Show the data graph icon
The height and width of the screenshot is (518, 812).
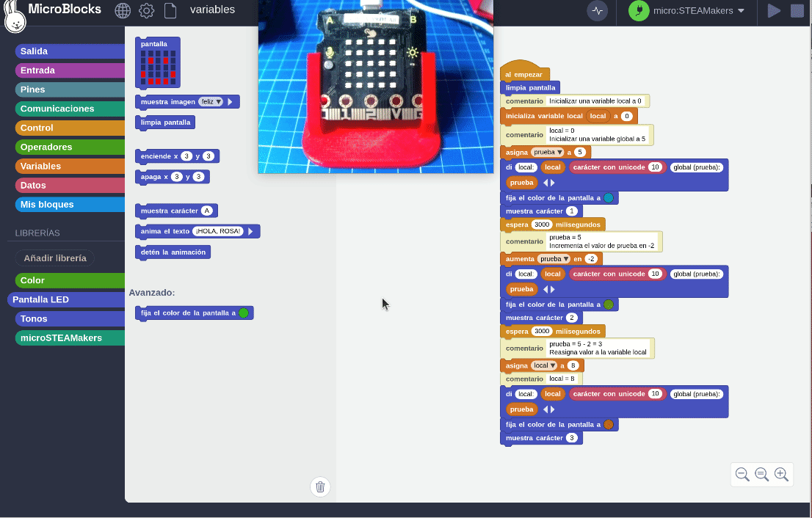(597, 11)
